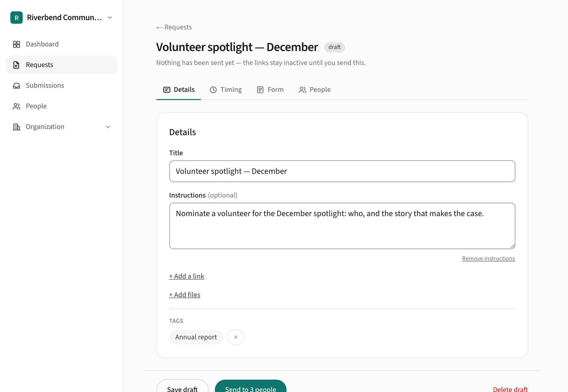568x392 pixels.
Task: Click the Organization building icon
Action: (x=17, y=127)
